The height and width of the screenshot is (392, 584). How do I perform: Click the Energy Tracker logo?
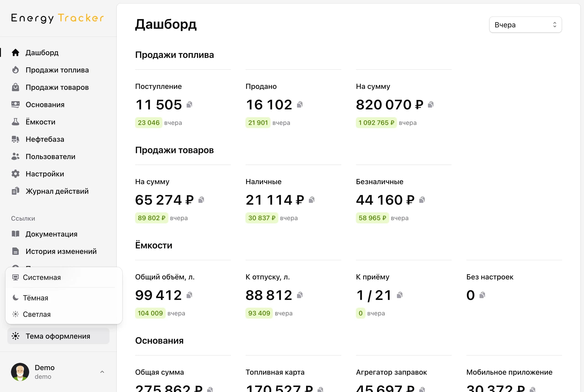tap(57, 18)
